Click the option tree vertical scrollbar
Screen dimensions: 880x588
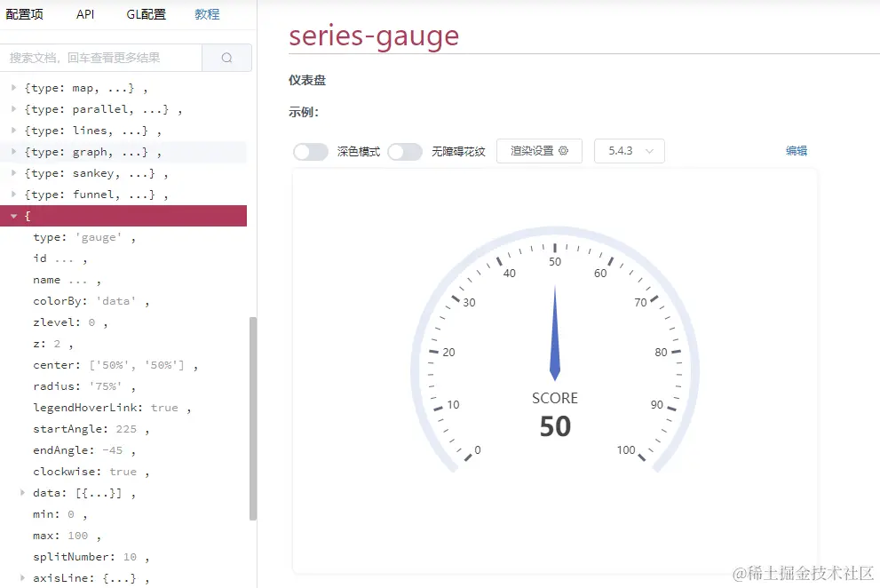pos(253,418)
